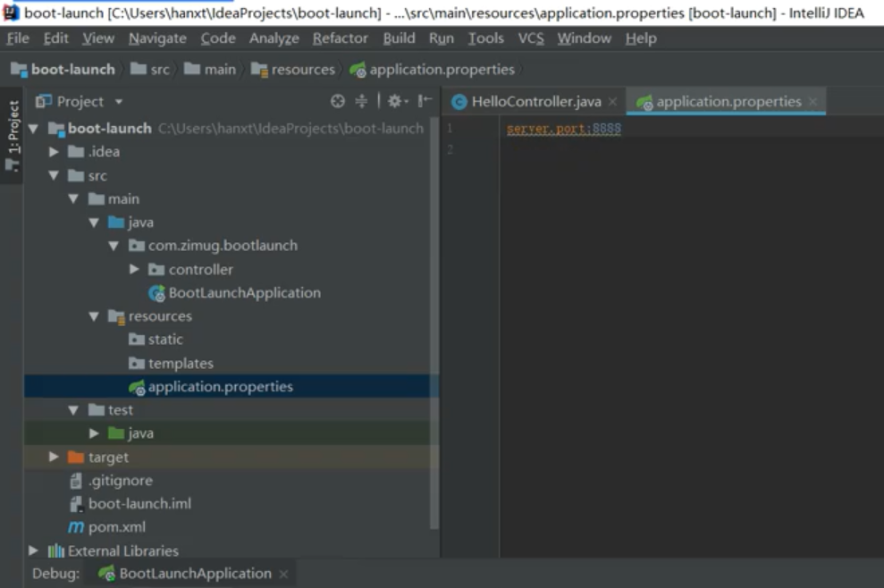Open the Edit menu

55,38
